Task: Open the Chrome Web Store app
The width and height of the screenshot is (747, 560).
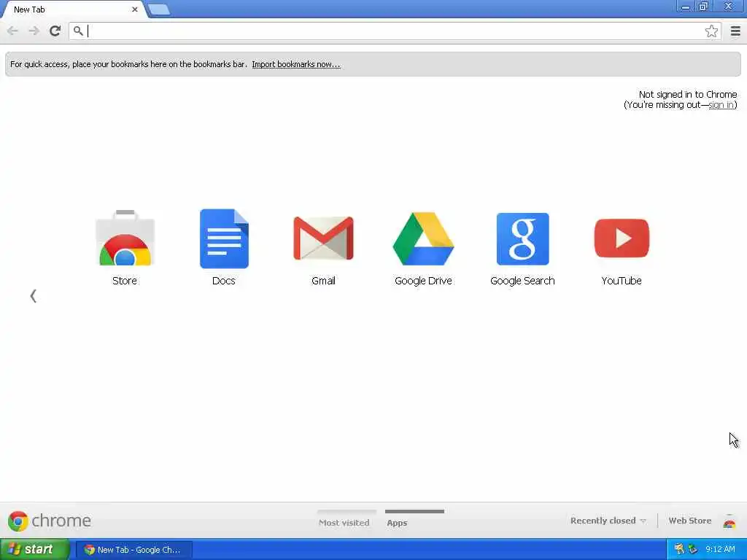Action: (125, 246)
